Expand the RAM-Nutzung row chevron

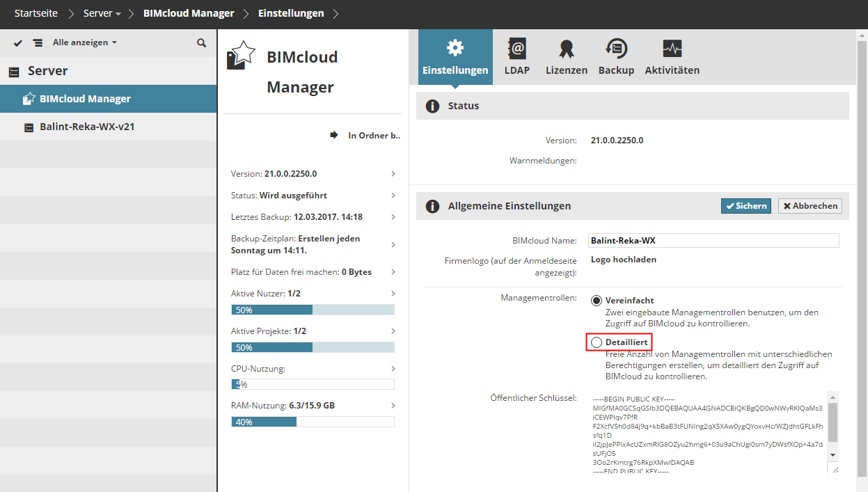[x=393, y=405]
